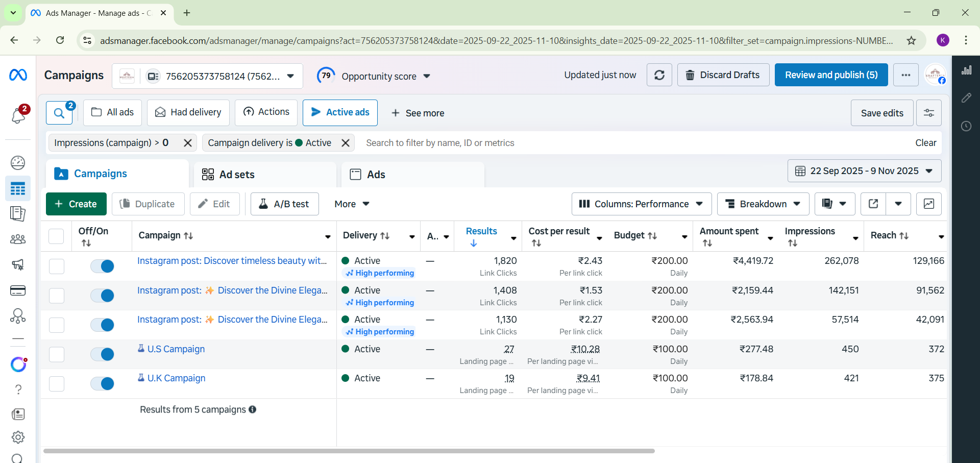Click the export table data icon

coord(873,204)
